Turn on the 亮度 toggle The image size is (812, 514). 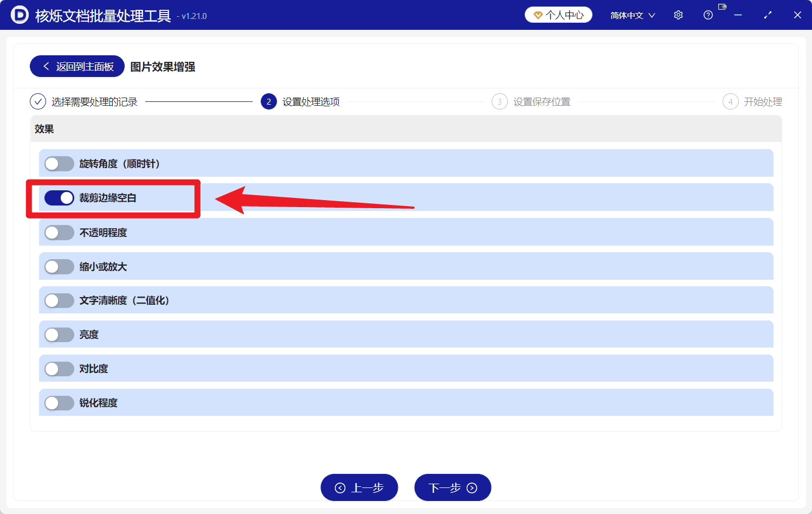click(x=59, y=335)
